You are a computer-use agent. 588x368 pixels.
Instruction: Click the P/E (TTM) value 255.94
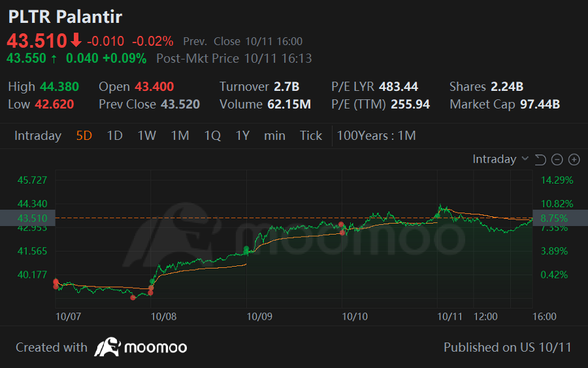click(410, 105)
